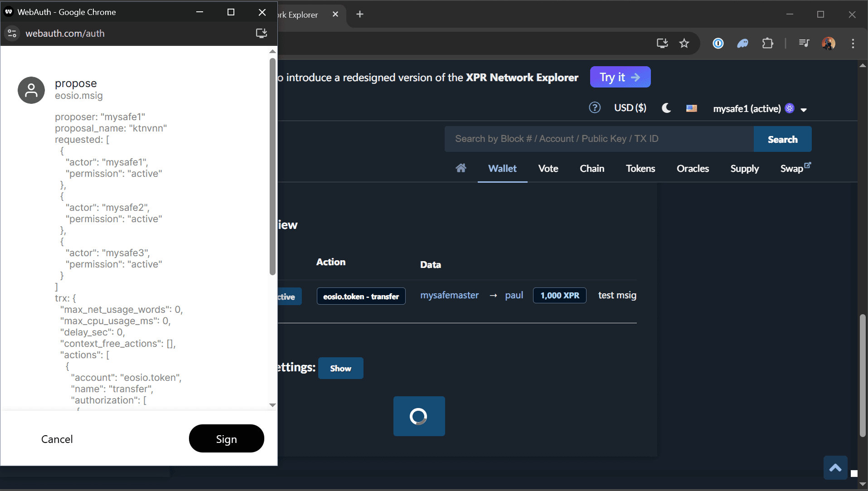This screenshot has height=491, width=868.
Task: Click the eosio.msig contract name text
Action: [x=79, y=96]
